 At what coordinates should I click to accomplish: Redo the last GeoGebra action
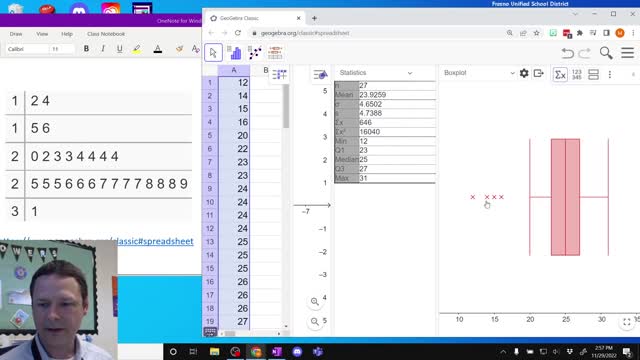tap(585, 53)
